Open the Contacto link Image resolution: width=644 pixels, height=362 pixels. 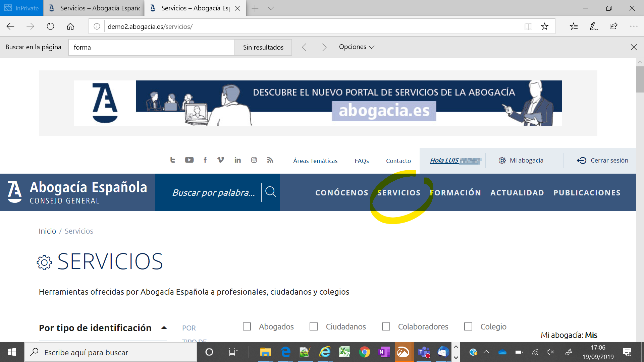pyautogui.click(x=398, y=161)
